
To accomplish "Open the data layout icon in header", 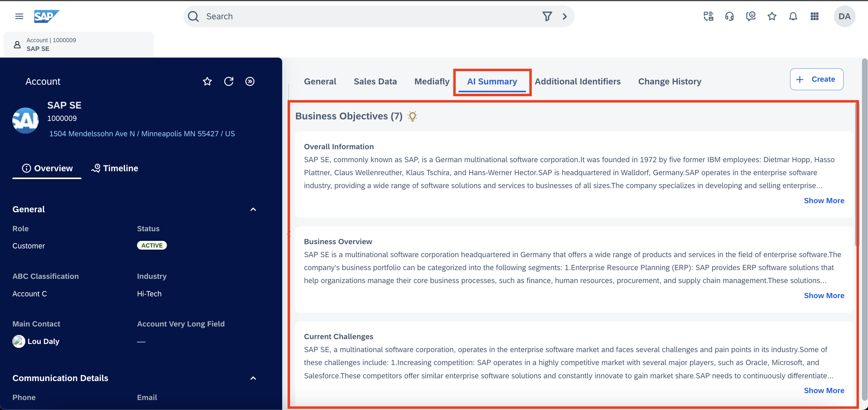I will (708, 16).
